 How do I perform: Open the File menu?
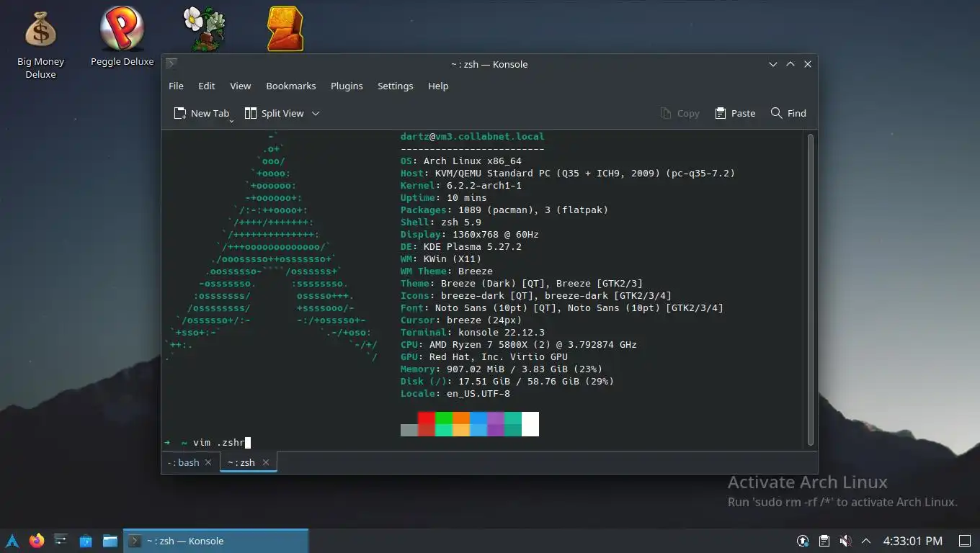click(x=176, y=86)
